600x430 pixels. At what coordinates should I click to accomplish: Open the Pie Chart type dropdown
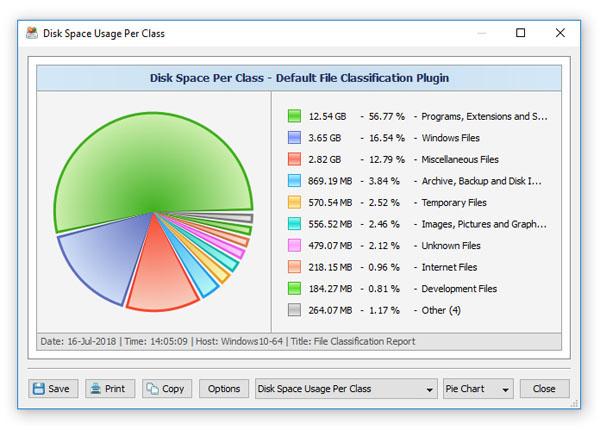coord(478,388)
